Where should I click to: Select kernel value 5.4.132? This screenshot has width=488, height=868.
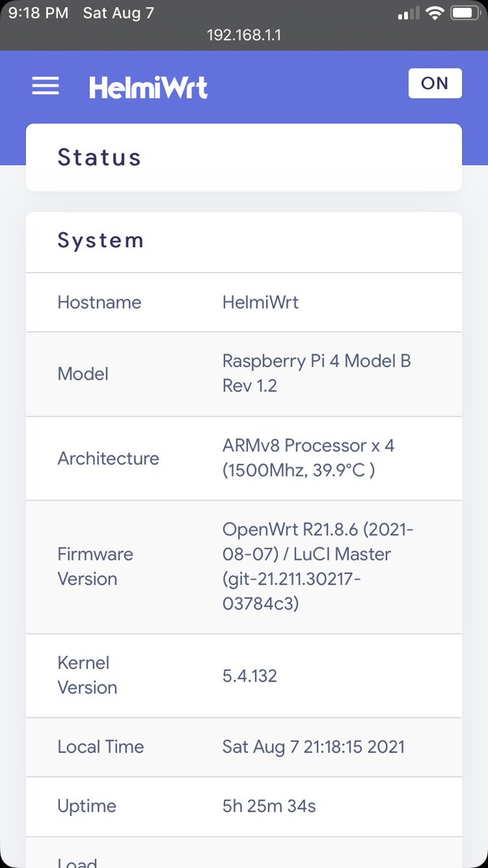click(x=249, y=676)
